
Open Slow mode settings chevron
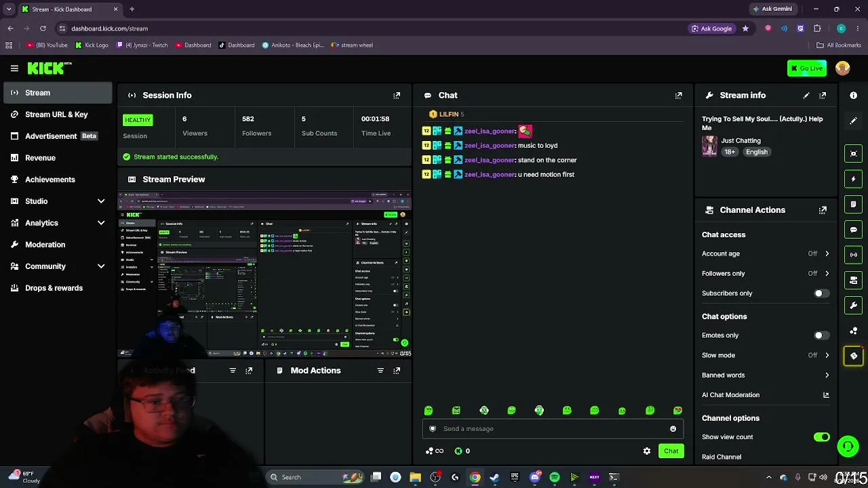[827, 355]
